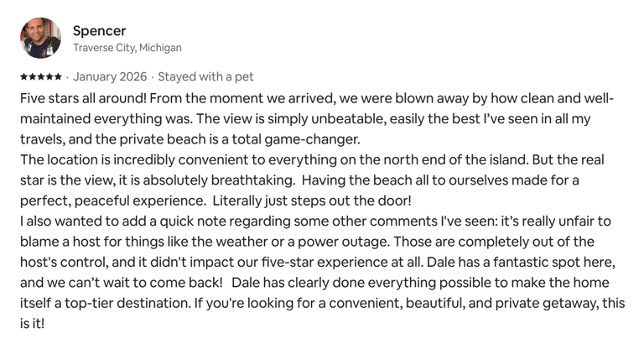Image resolution: width=644 pixels, height=344 pixels.
Task: Select the January 2026 review date
Action: click(x=110, y=77)
